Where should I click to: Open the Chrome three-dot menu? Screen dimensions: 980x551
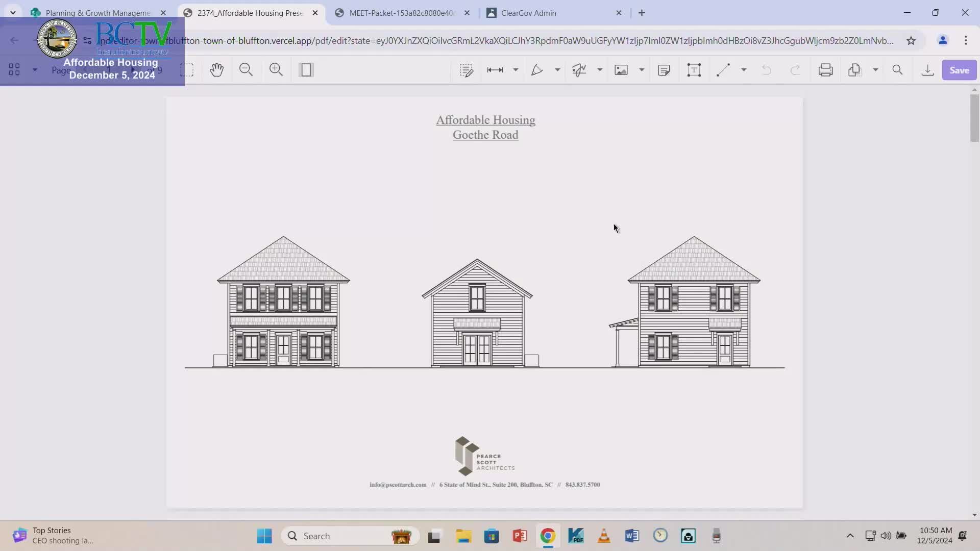pos(966,40)
